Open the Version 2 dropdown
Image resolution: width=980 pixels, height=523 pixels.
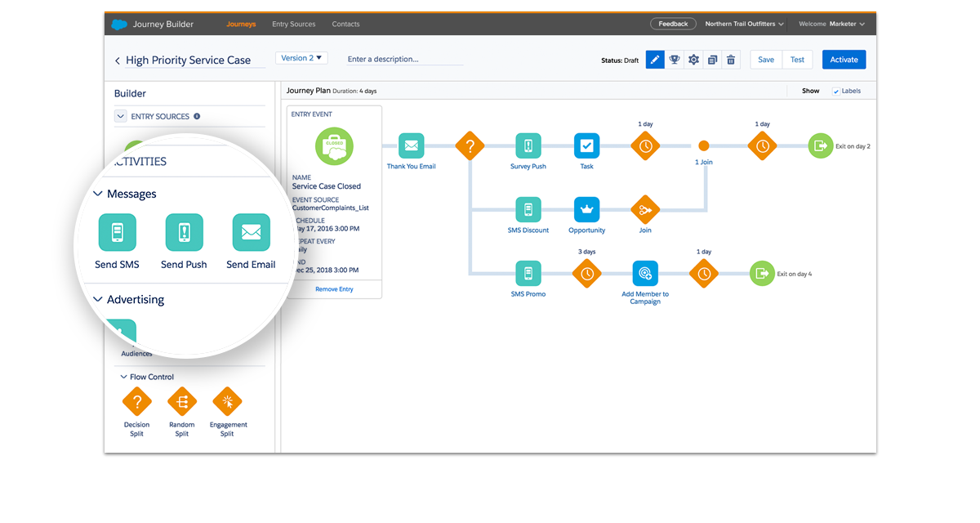point(302,58)
